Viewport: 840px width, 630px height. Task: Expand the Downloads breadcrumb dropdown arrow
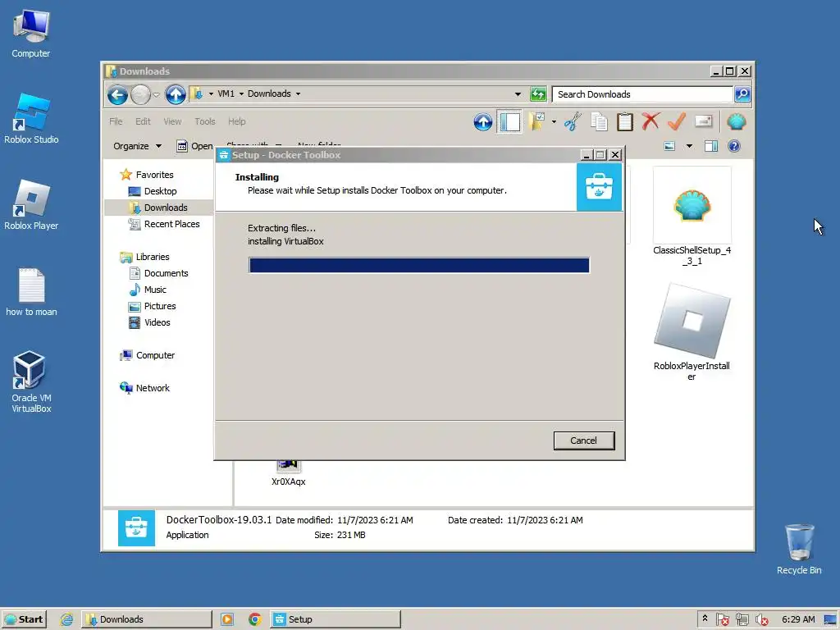pyautogui.click(x=298, y=94)
